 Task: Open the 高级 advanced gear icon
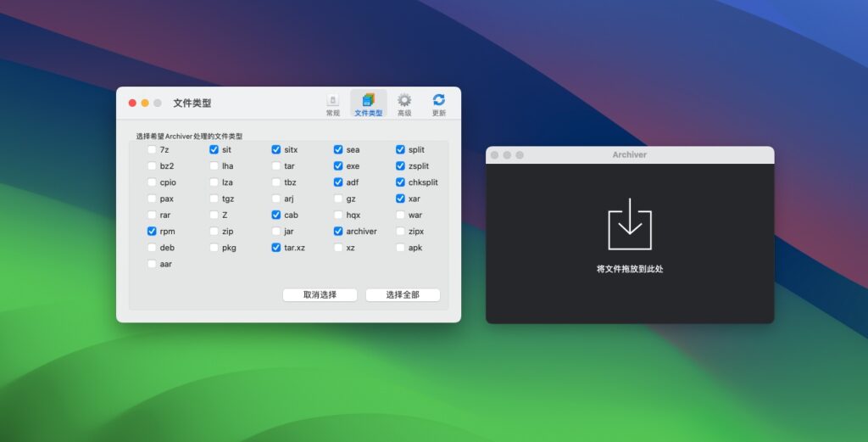[x=404, y=104]
